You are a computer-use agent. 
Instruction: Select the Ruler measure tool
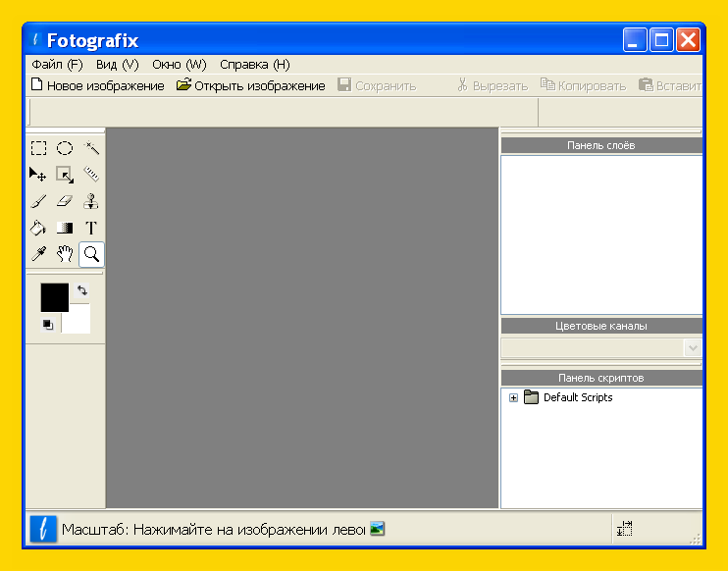click(x=91, y=175)
